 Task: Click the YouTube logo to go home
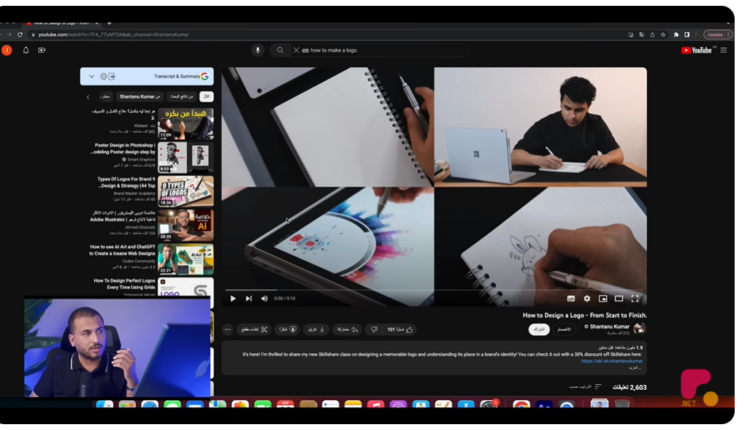[x=696, y=50]
